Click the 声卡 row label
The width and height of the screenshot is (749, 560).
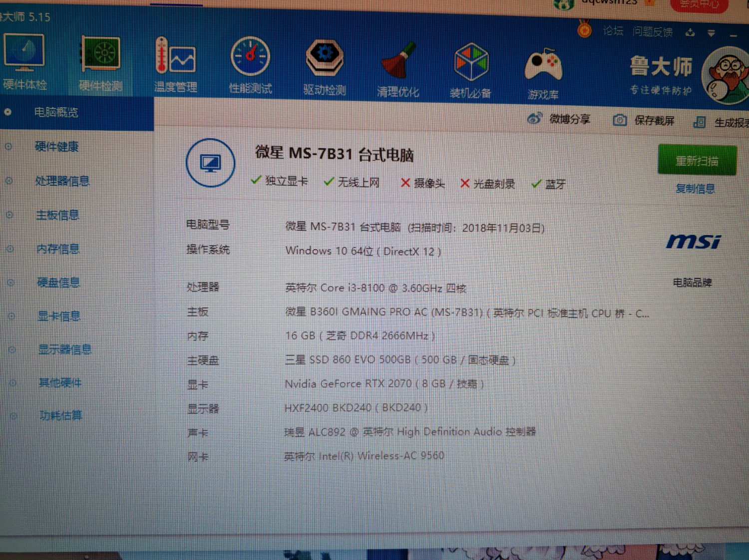(198, 433)
